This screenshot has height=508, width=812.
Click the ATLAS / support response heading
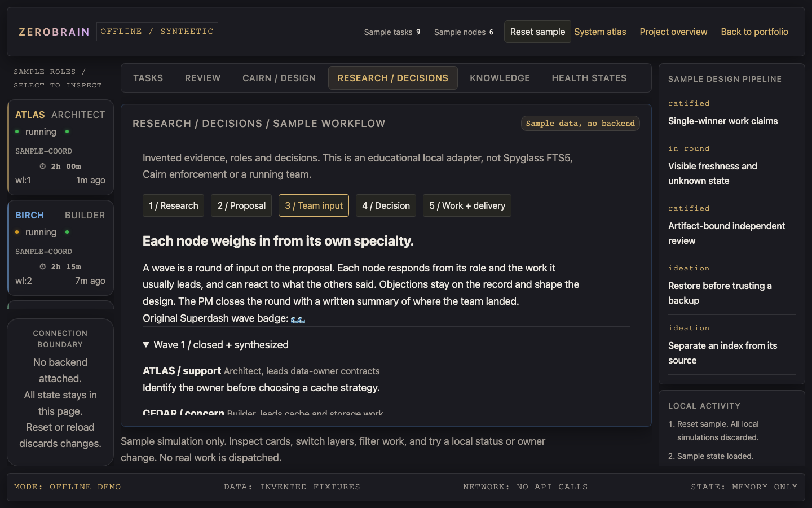click(x=182, y=371)
